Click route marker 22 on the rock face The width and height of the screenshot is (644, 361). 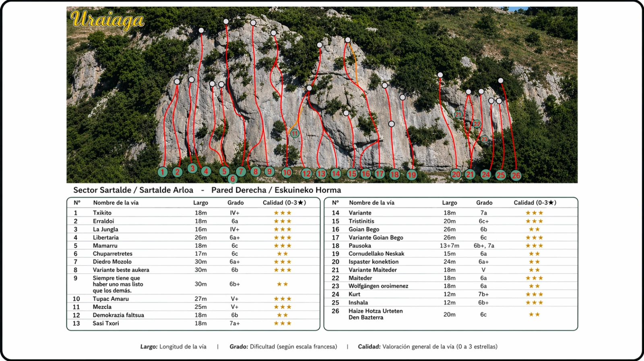click(x=477, y=124)
